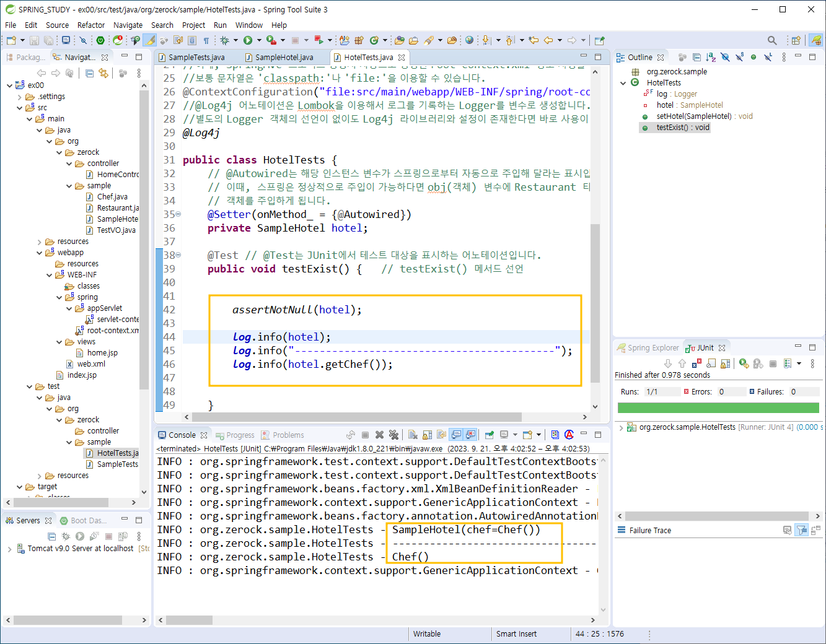Expand org.zerock.sample.HotelTests JUnit result

(622, 427)
